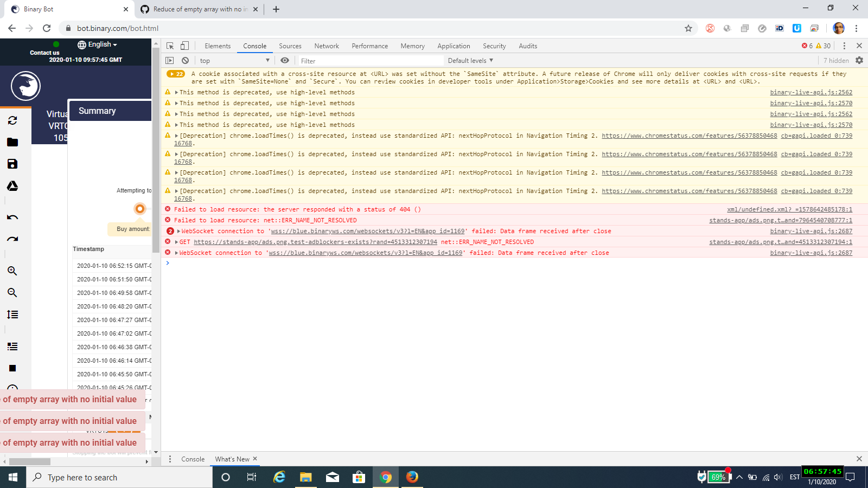Open Firefox from the Windows taskbar
868x488 pixels.
point(412,477)
